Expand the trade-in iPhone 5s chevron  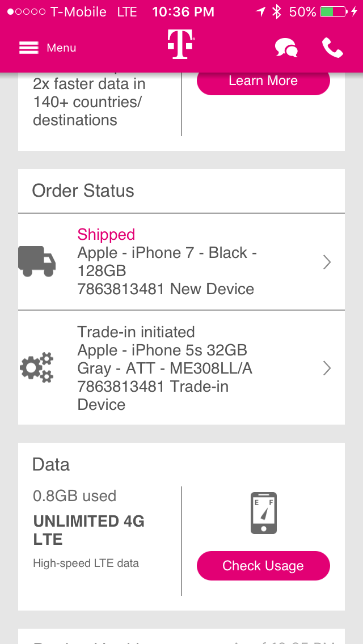click(x=327, y=368)
